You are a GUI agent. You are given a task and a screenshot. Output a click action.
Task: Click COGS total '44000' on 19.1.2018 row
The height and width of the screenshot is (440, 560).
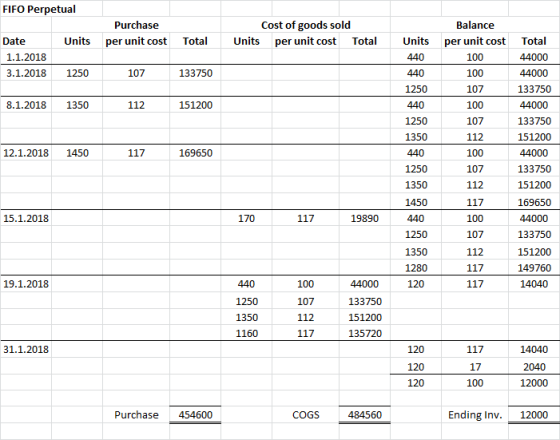365,284
